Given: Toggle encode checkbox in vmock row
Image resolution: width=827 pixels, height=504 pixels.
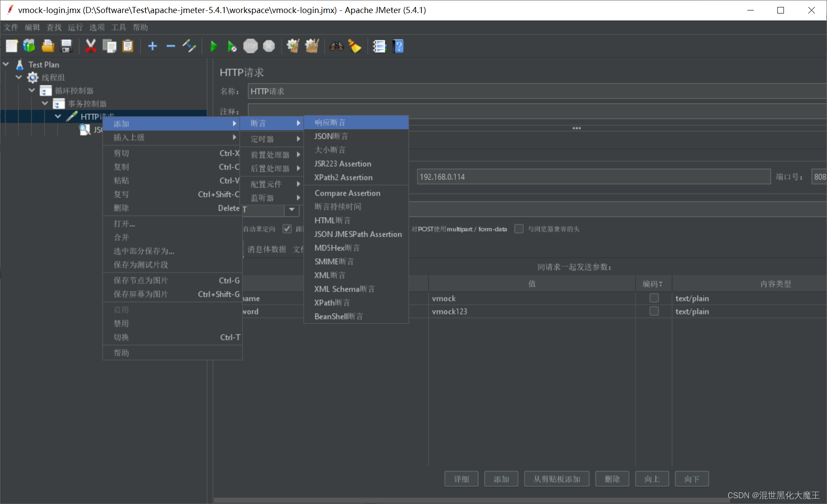Looking at the screenshot, I should 654,298.
